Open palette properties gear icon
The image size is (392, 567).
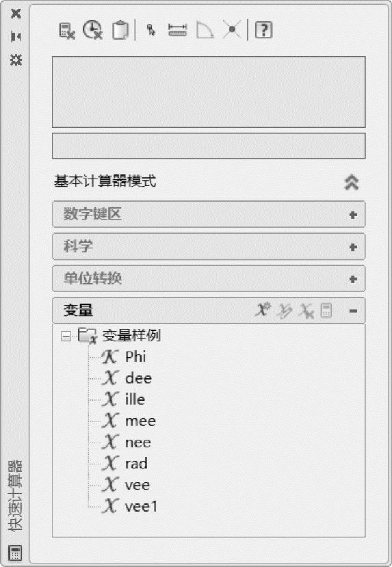point(16,60)
